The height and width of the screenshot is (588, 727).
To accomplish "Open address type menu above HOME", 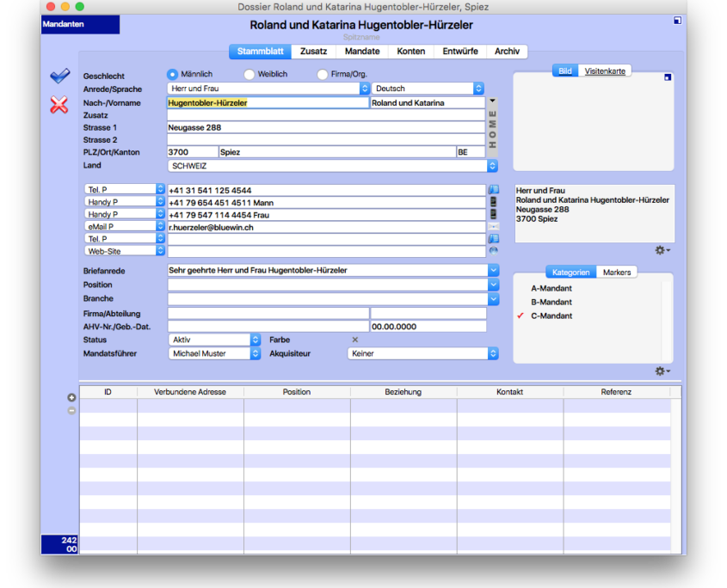I will pos(492,101).
